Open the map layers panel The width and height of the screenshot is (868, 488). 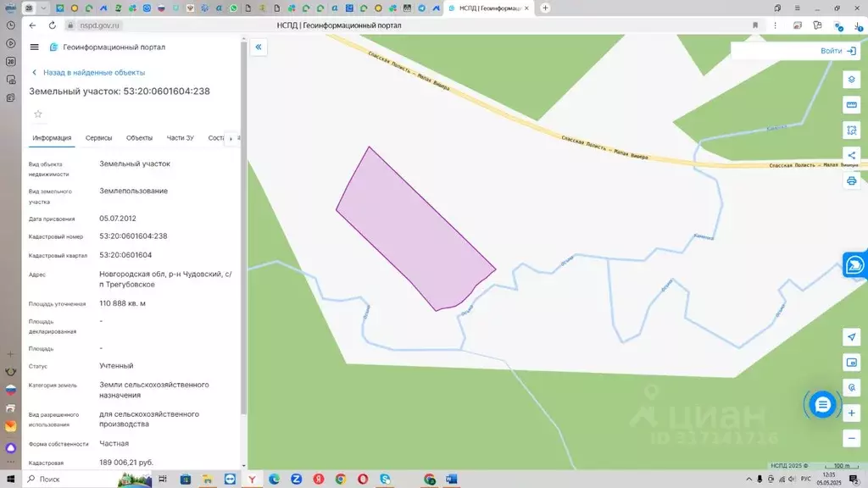(851, 79)
